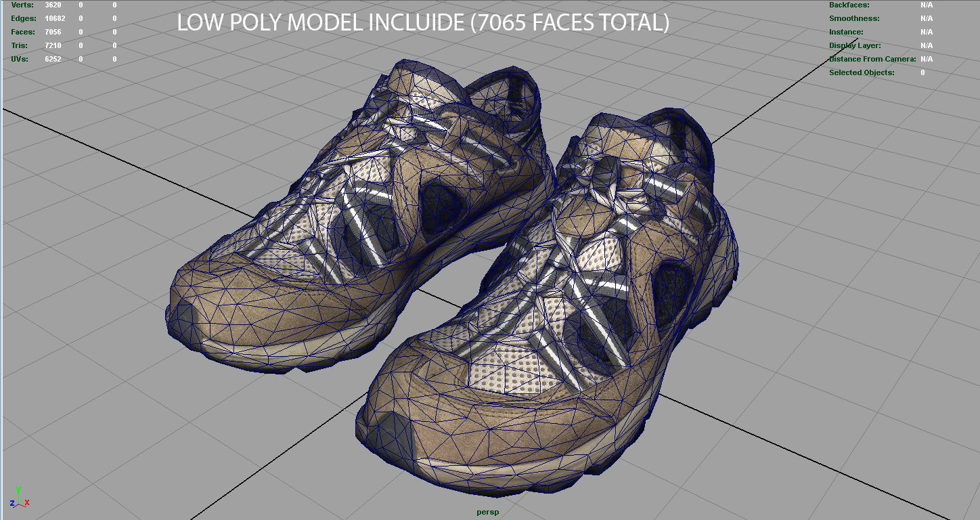
Task: Click the Display Layer HUD label
Action: coord(855,45)
